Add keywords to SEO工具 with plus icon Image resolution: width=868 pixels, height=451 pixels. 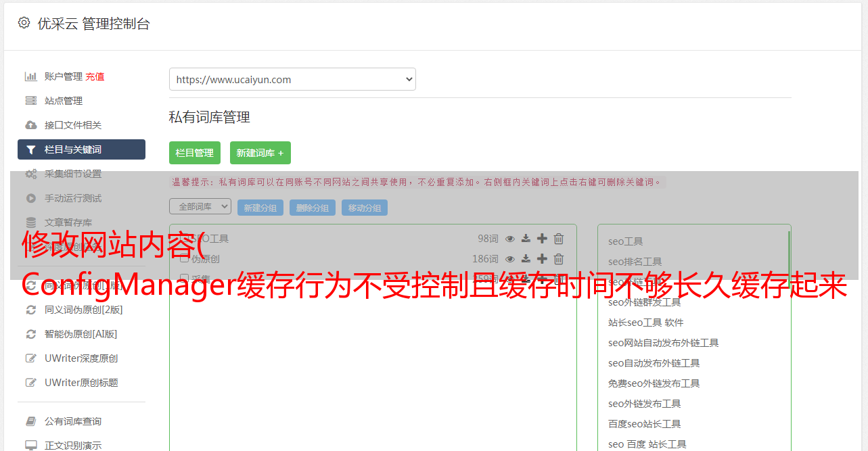[542, 239]
